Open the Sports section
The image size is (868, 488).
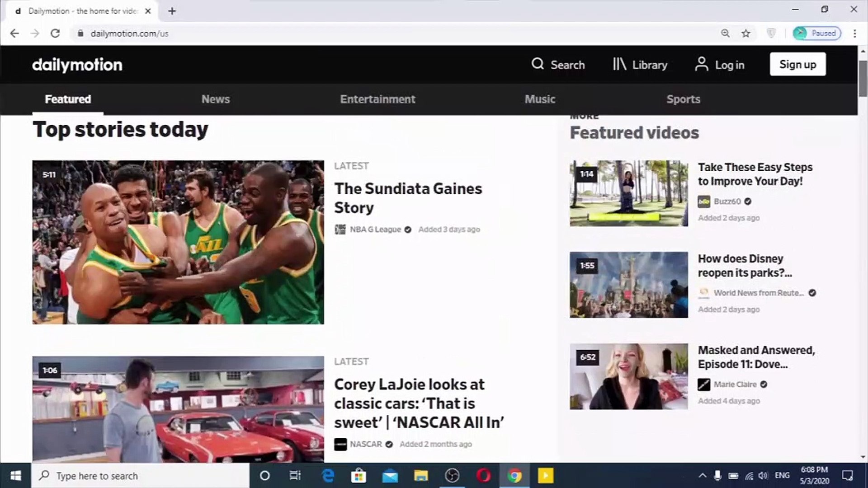click(x=683, y=99)
